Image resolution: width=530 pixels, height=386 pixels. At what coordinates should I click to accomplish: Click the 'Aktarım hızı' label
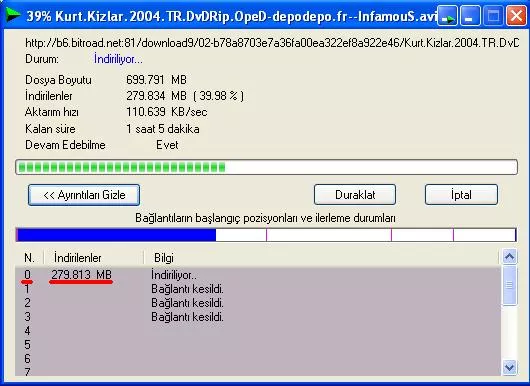[52, 112]
